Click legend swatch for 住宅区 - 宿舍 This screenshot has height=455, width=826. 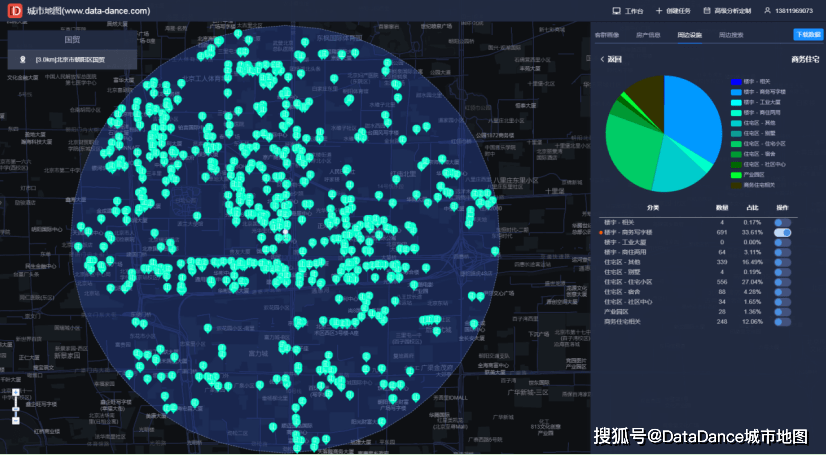pos(736,154)
